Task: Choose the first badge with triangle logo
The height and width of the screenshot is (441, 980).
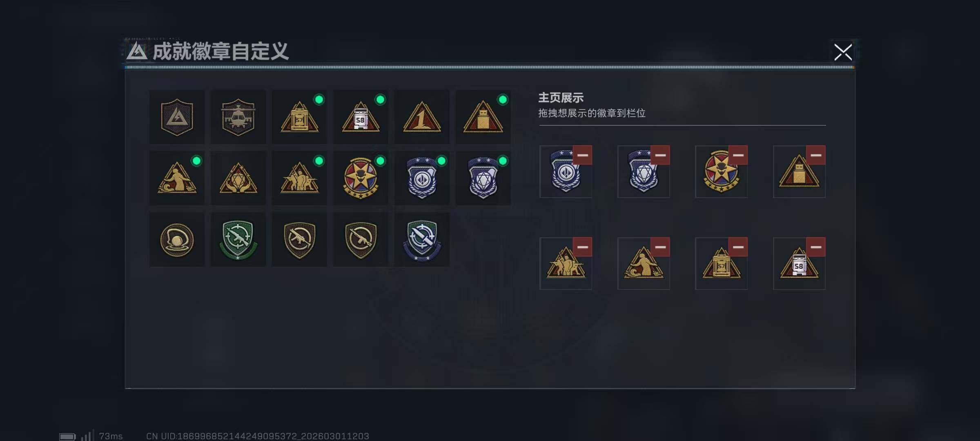Action: (x=177, y=117)
